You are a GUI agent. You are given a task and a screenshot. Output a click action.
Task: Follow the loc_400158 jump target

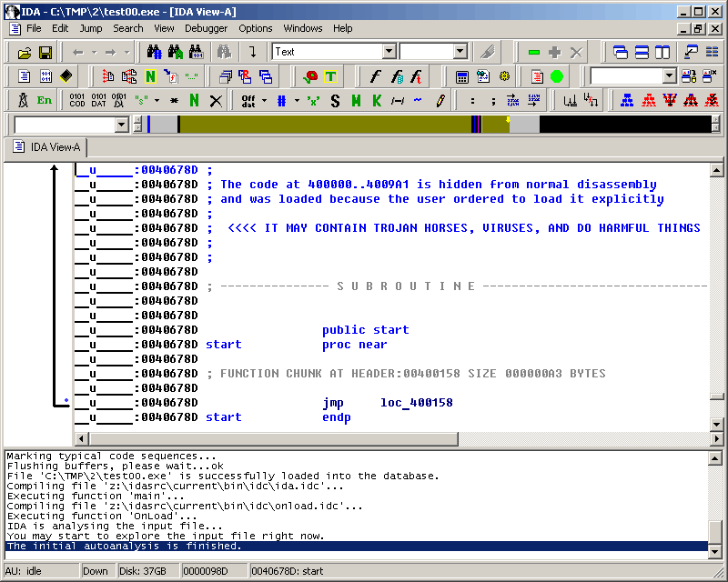click(x=416, y=403)
